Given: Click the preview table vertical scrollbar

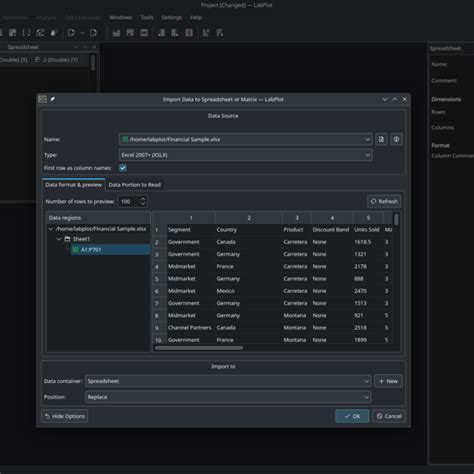Looking at the screenshot, I should coord(396,220).
